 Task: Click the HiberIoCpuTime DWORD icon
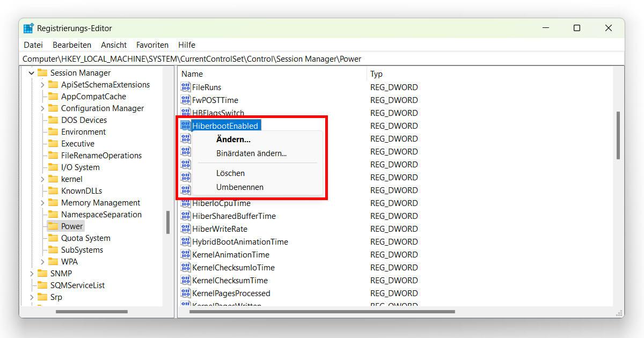coord(185,203)
